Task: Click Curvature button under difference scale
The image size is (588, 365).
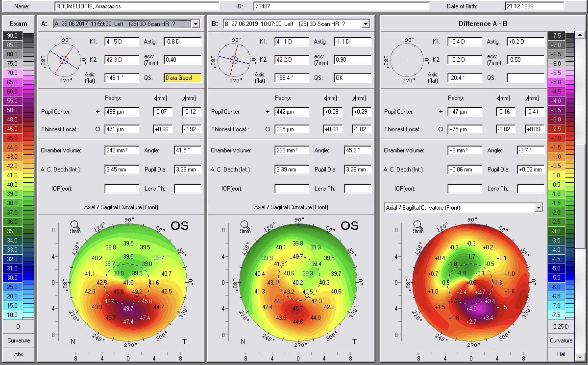Action: [x=561, y=341]
